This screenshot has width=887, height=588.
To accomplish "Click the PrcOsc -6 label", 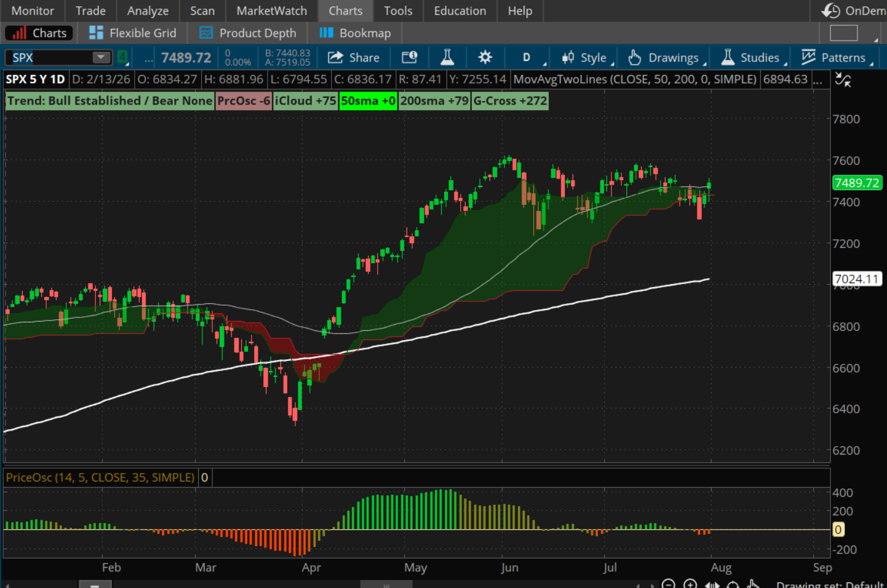I will tap(244, 101).
